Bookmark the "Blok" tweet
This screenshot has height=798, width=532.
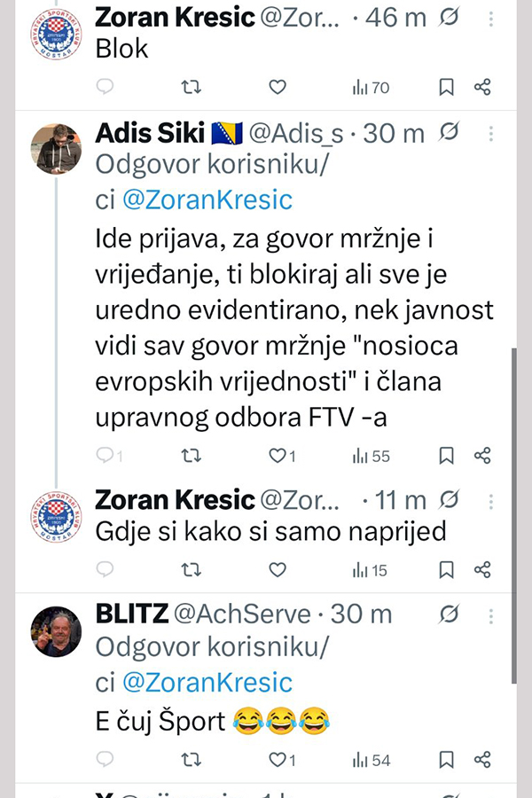click(x=447, y=87)
